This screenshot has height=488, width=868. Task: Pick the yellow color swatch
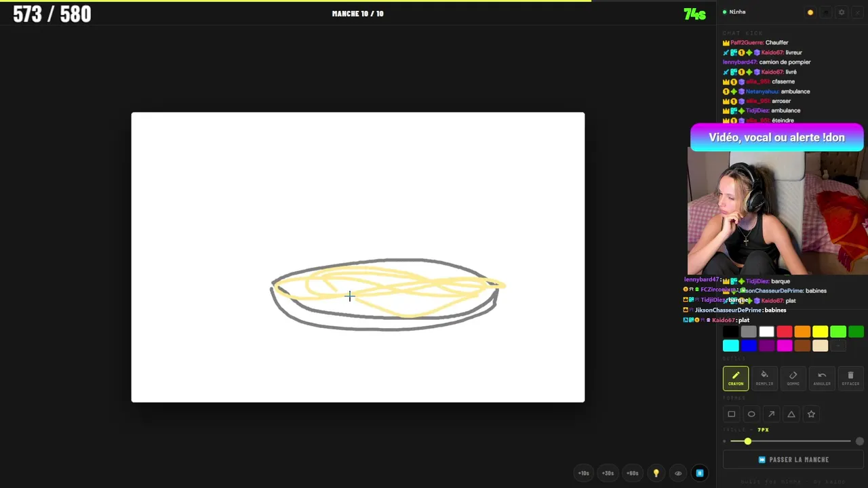point(821,331)
